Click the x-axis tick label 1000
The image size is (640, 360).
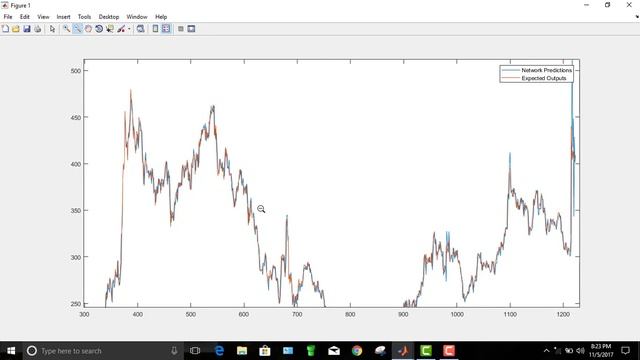click(x=457, y=315)
